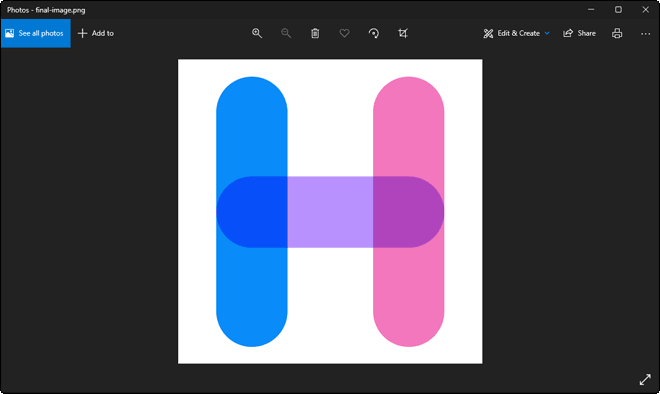Viewport: 660px width, 394px height.
Task: Click the See all photos button
Action: click(x=36, y=33)
